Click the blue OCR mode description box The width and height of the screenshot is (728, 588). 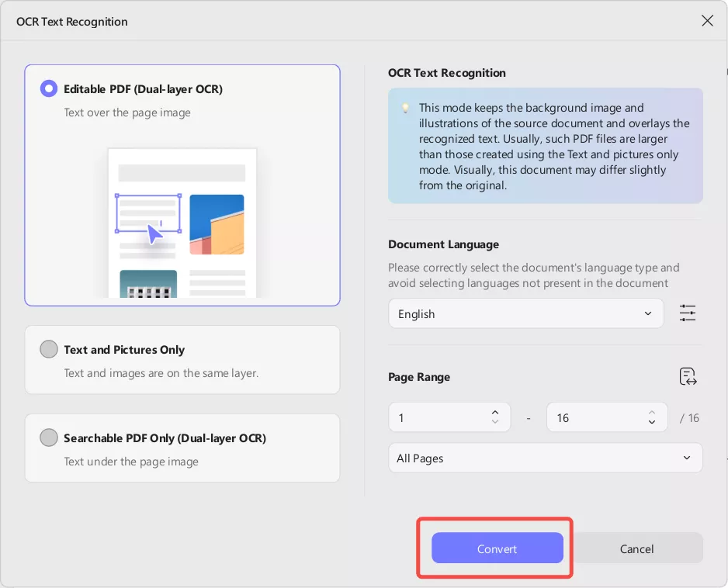(545, 146)
